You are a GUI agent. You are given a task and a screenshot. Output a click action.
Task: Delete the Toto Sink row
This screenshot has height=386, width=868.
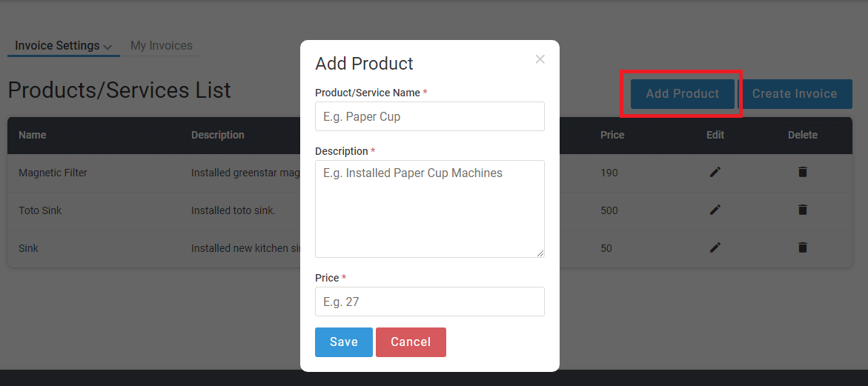803,210
